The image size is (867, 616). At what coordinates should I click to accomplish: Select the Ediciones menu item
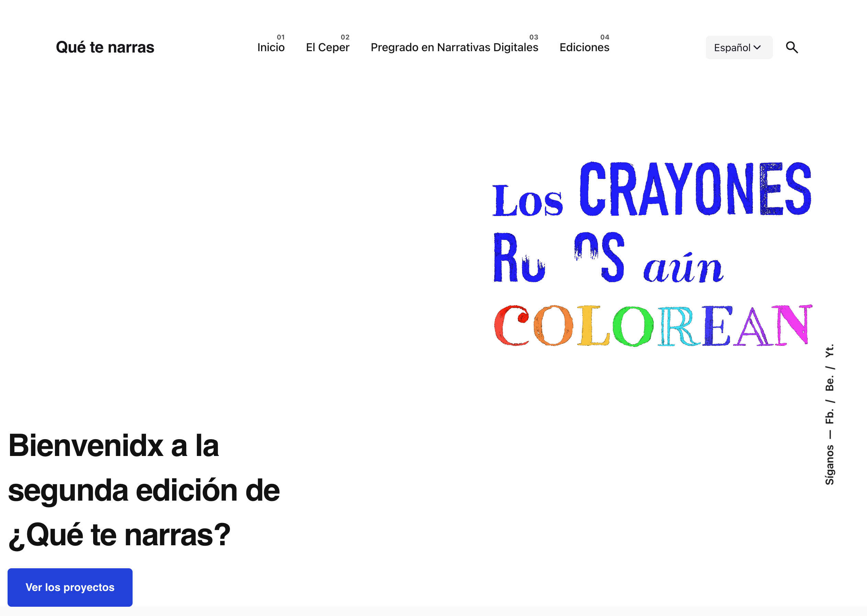(x=584, y=47)
